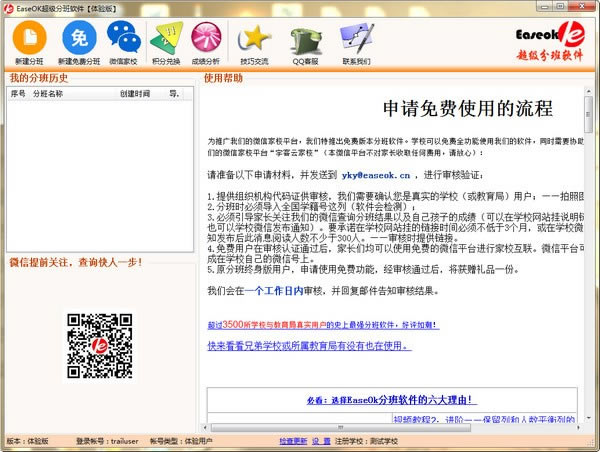
Task: Click the 联系我们 contact icon
Action: point(355,39)
